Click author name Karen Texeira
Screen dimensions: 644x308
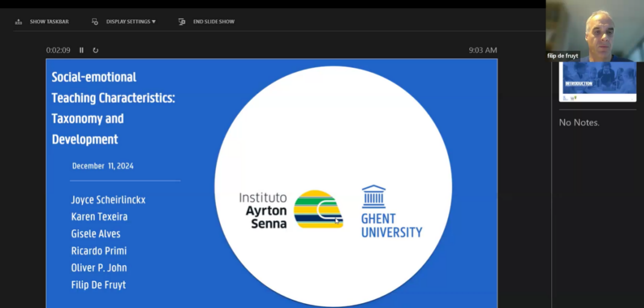click(99, 217)
